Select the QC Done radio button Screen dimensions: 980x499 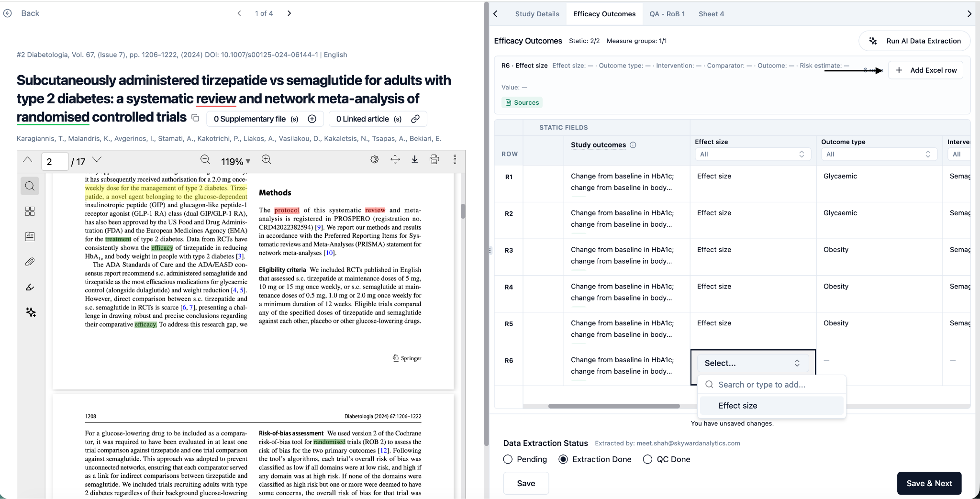tap(647, 459)
